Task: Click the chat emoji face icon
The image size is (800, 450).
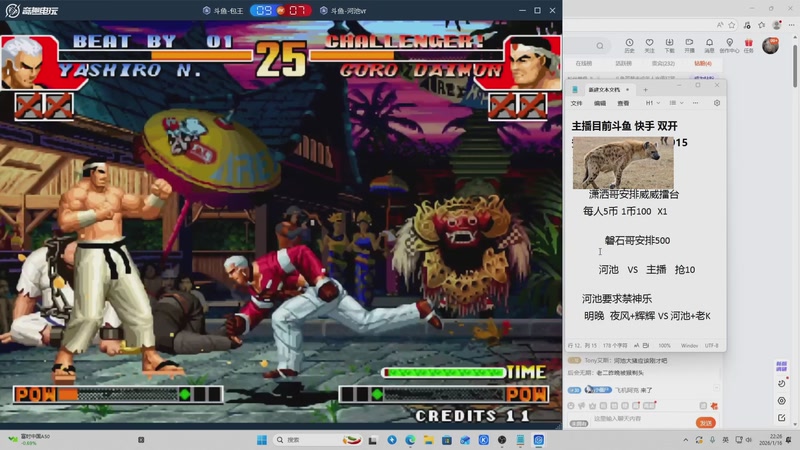Action: tap(571, 406)
